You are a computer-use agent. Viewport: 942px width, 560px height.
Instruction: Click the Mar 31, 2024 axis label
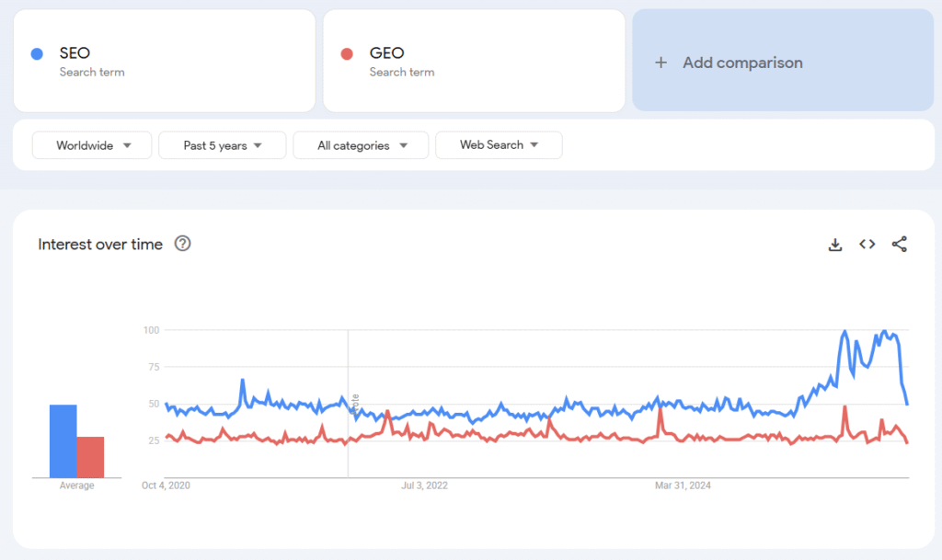coord(683,486)
